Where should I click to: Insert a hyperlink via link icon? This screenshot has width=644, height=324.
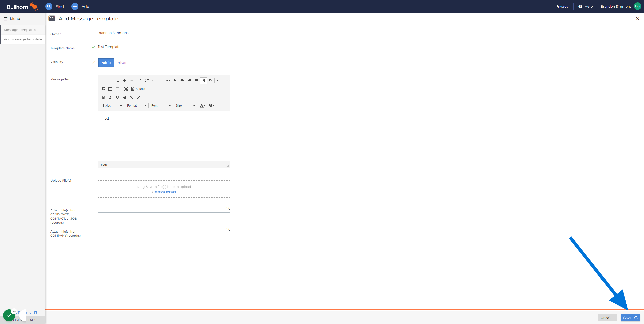pos(219,81)
